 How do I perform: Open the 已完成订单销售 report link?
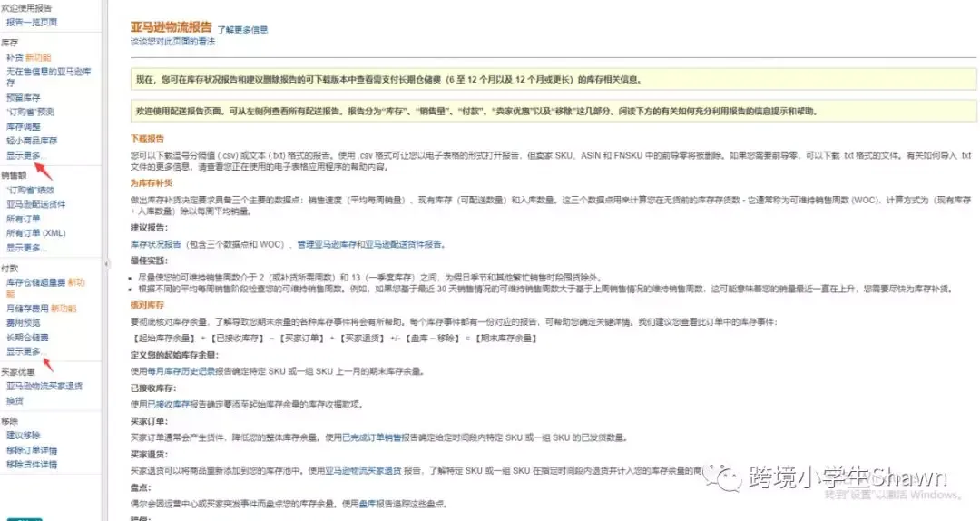coord(371,437)
